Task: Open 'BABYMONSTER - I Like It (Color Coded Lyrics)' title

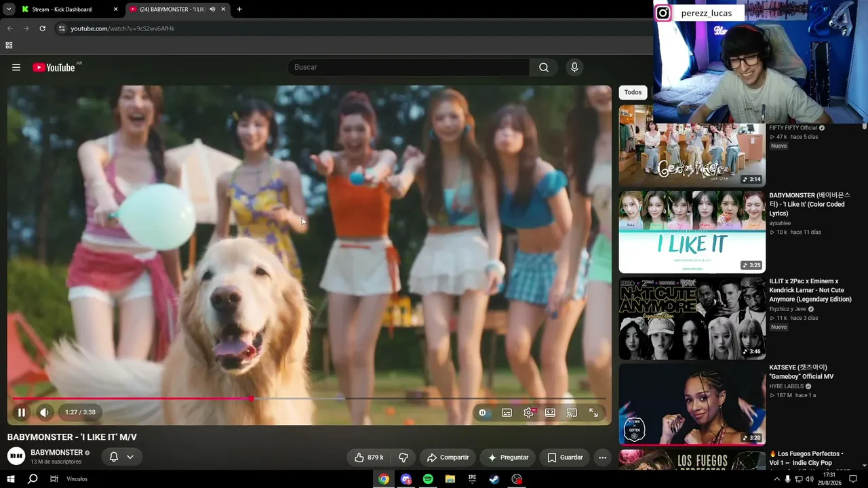Action: [x=810, y=204]
